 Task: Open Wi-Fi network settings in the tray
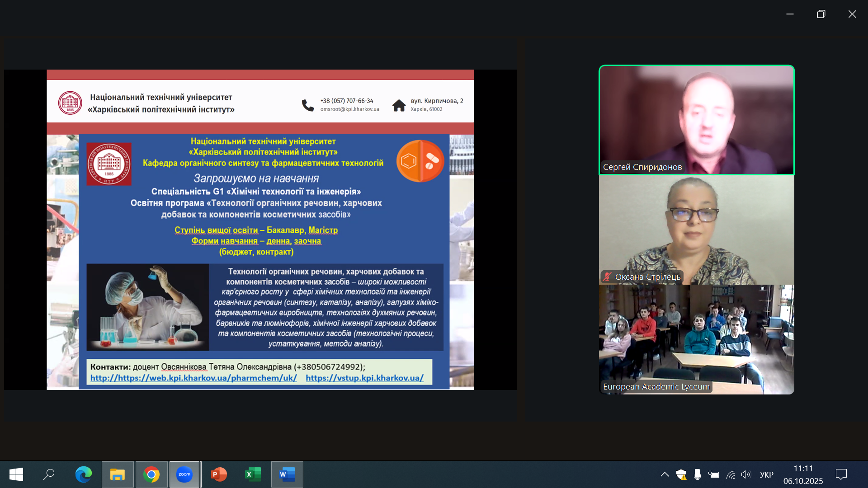click(x=731, y=474)
